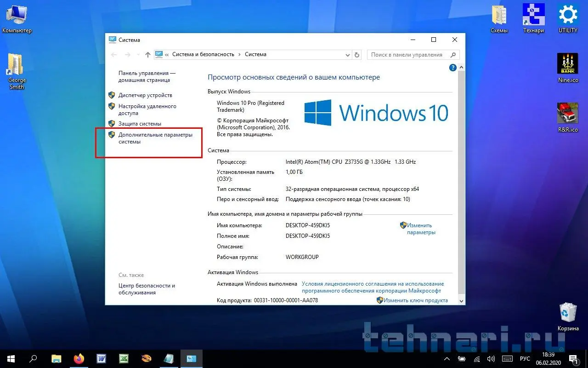Launch Firefox from the taskbar
Screen dimensions: 588x368
[x=79, y=359]
